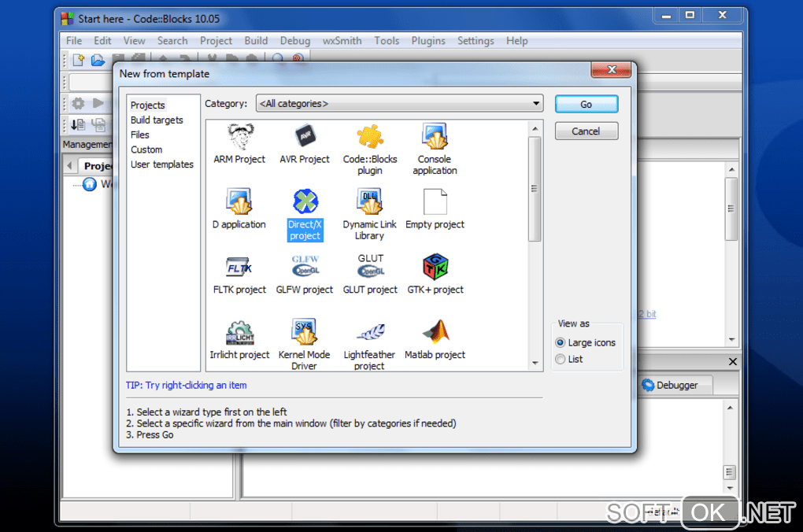Select the GLUT project template
This screenshot has height=532, width=803.
click(x=370, y=275)
